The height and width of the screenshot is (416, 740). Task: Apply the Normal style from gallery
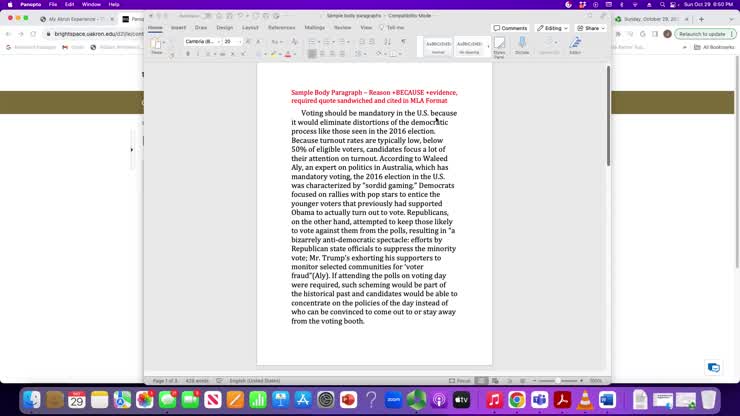(x=438, y=46)
